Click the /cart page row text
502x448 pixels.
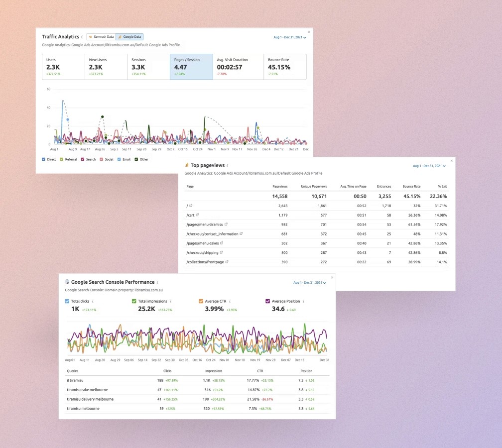pyautogui.click(x=190, y=216)
